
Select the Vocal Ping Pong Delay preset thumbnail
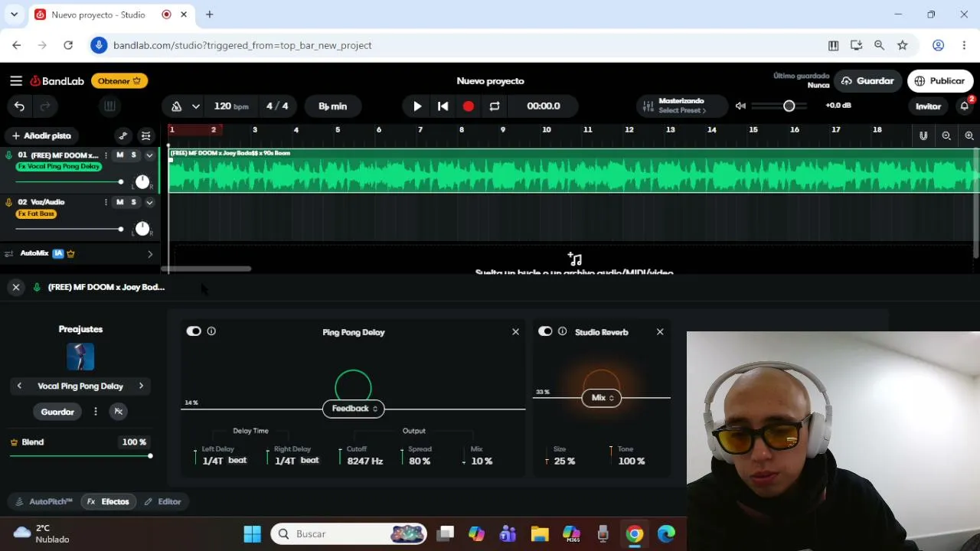click(80, 357)
